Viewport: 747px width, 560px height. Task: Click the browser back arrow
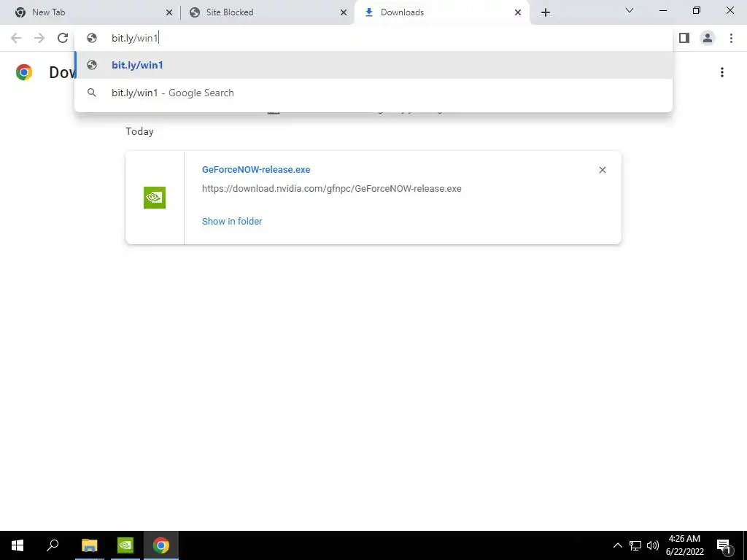[16, 38]
